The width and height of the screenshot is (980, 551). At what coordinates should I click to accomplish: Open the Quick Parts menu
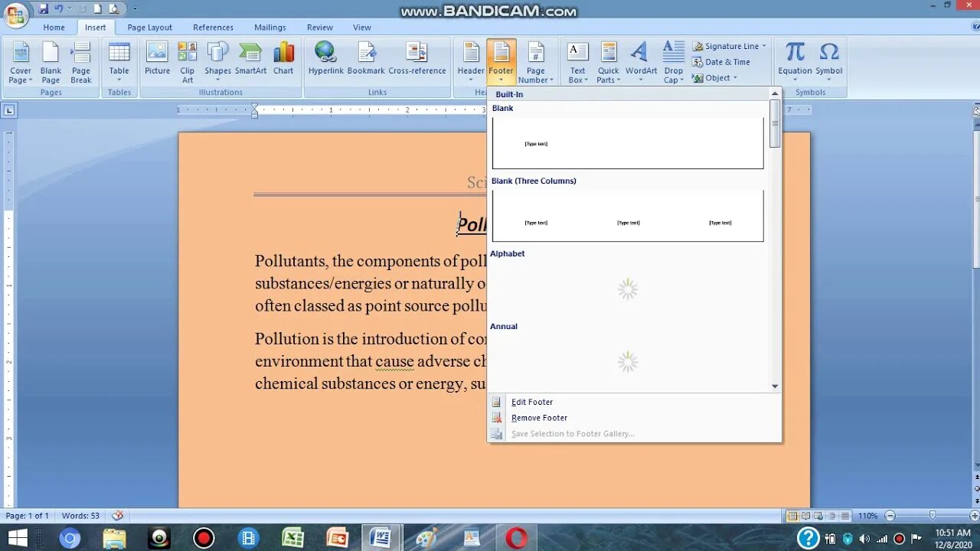click(609, 63)
